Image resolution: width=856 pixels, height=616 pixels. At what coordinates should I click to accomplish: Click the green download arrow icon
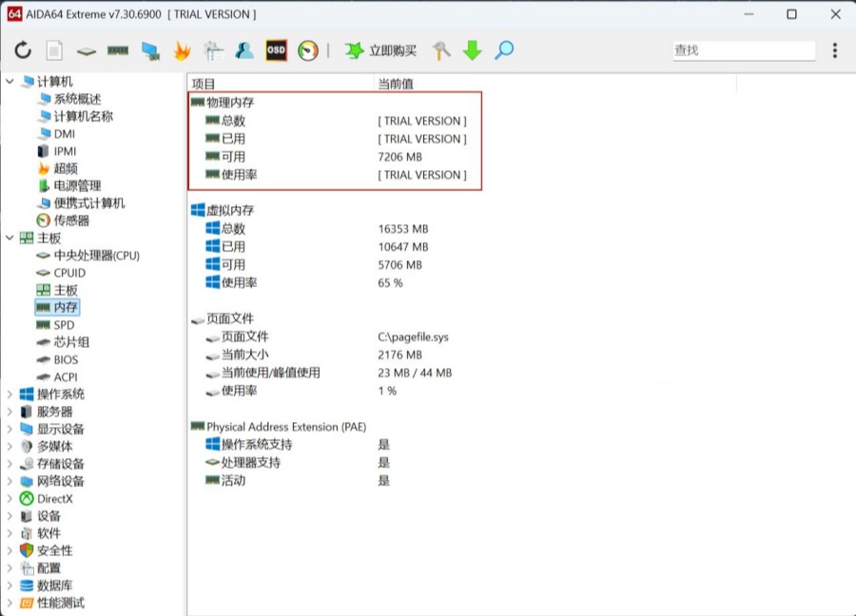[x=472, y=50]
